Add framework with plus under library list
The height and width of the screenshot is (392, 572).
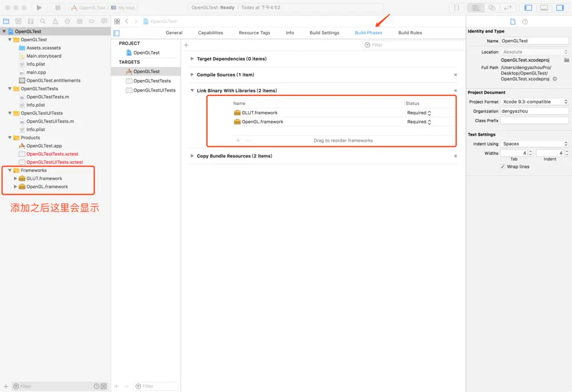point(238,140)
